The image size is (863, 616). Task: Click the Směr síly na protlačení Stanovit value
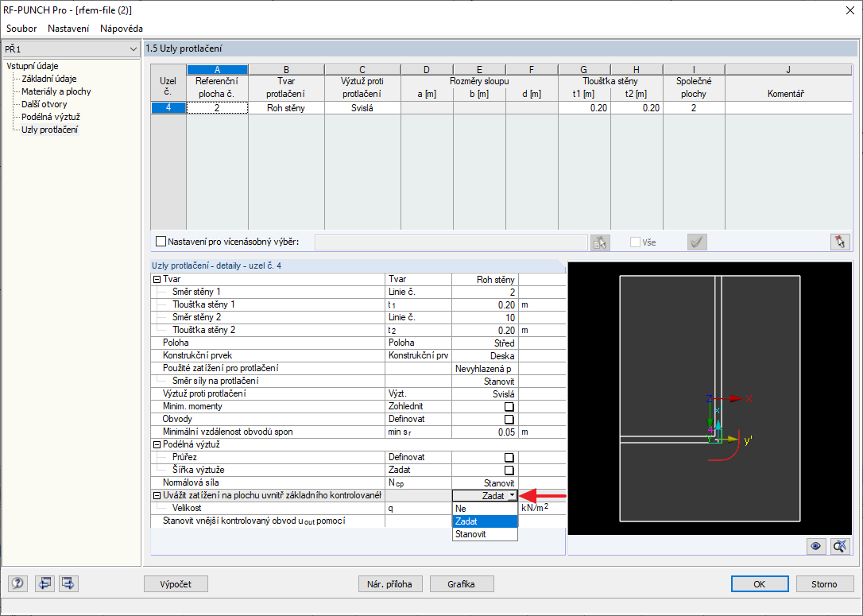[x=485, y=381]
